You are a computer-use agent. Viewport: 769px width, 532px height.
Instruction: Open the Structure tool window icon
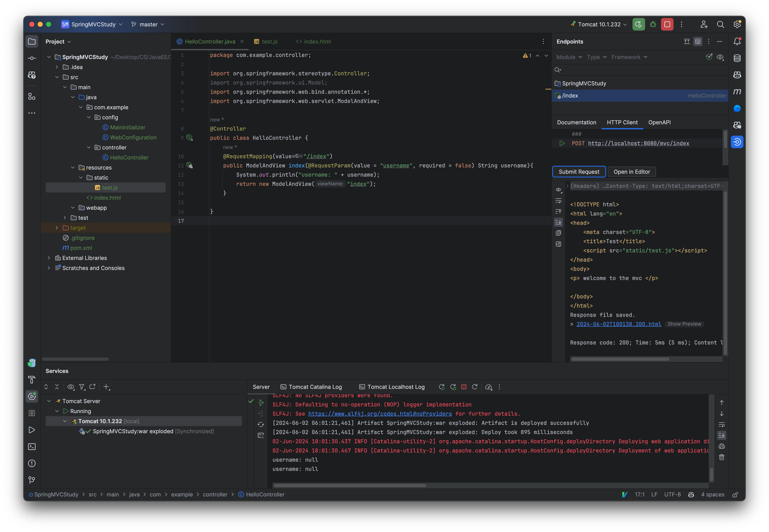coord(32,96)
